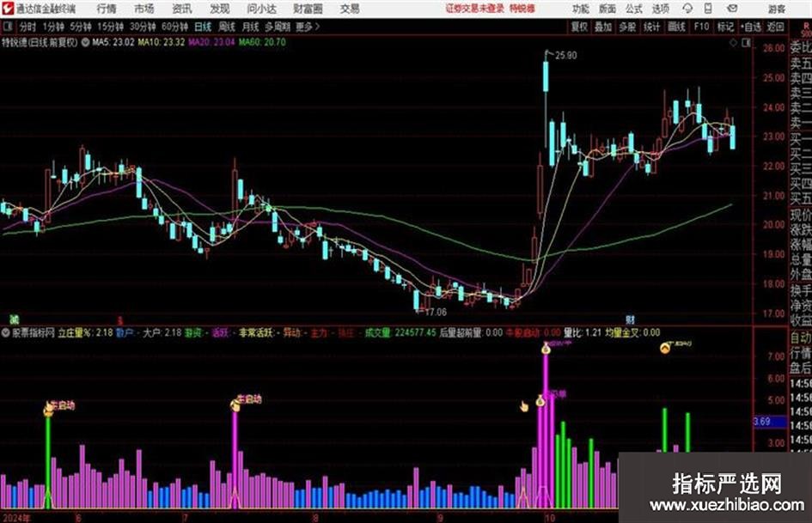Viewport: 812px width, 523px height.
Task: Open the 发现 menu
Action: tap(220, 9)
